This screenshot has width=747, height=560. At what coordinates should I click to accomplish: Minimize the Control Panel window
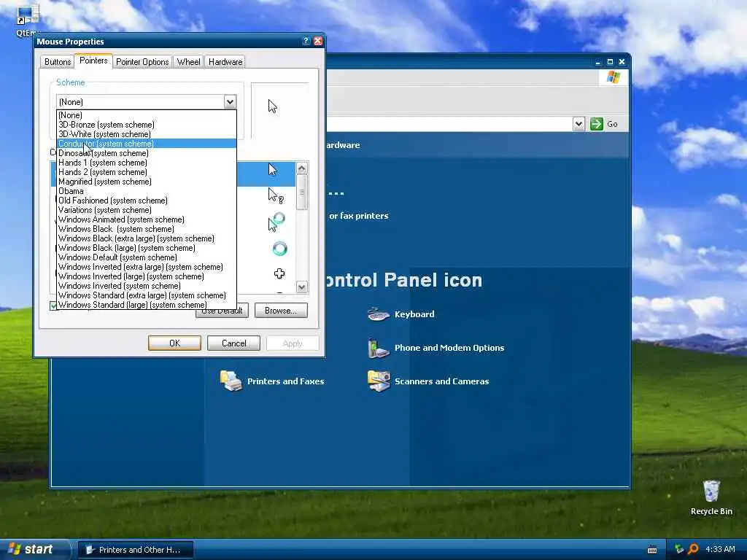point(598,62)
